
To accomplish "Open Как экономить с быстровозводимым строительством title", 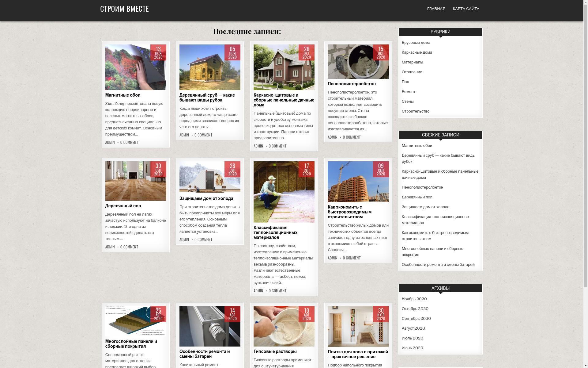I will 349,212.
